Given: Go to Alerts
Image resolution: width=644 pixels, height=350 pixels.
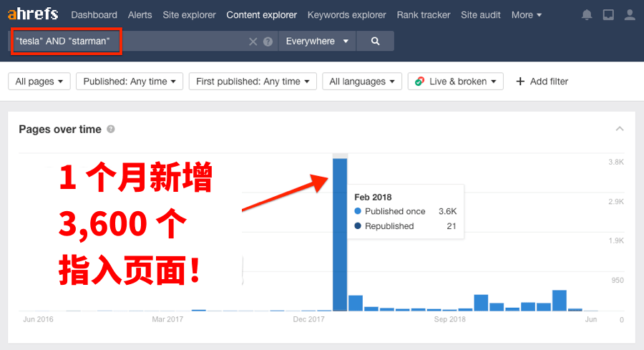Looking at the screenshot, I should (x=140, y=15).
